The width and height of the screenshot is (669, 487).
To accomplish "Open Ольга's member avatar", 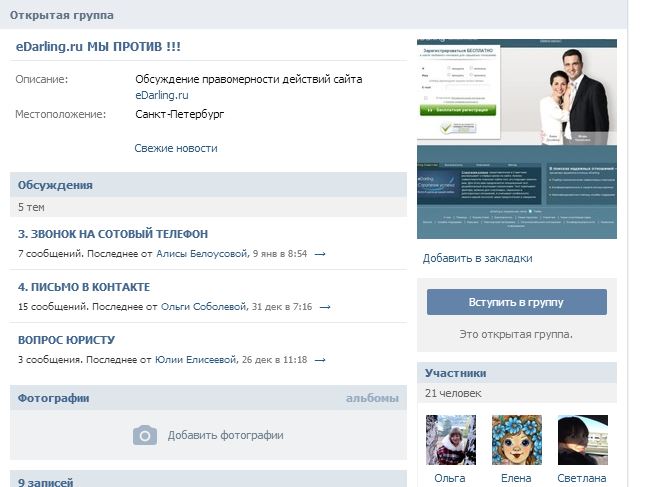I will pos(451,440).
